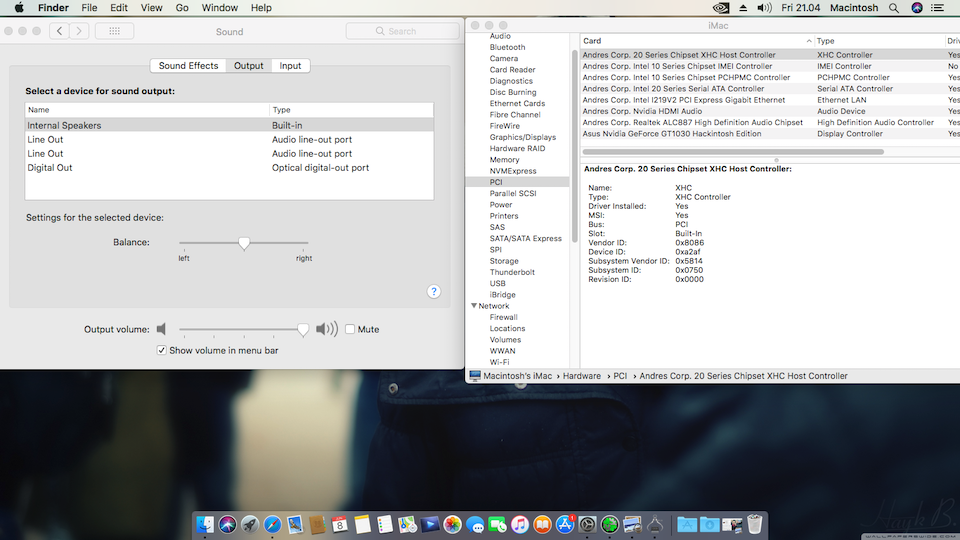Viewport: 960px width, 540px height.
Task: Select Graphics/Displays in sidebar
Action: tap(523, 137)
